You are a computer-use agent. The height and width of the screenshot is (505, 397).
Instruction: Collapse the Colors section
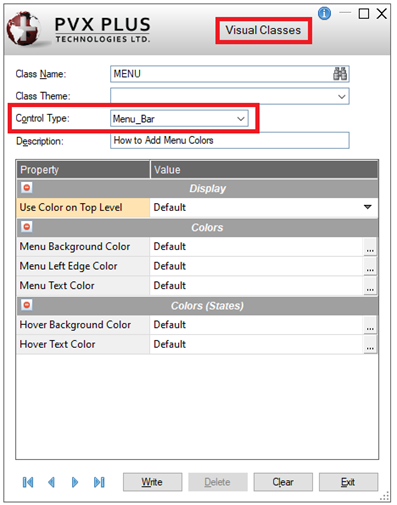coord(27,227)
